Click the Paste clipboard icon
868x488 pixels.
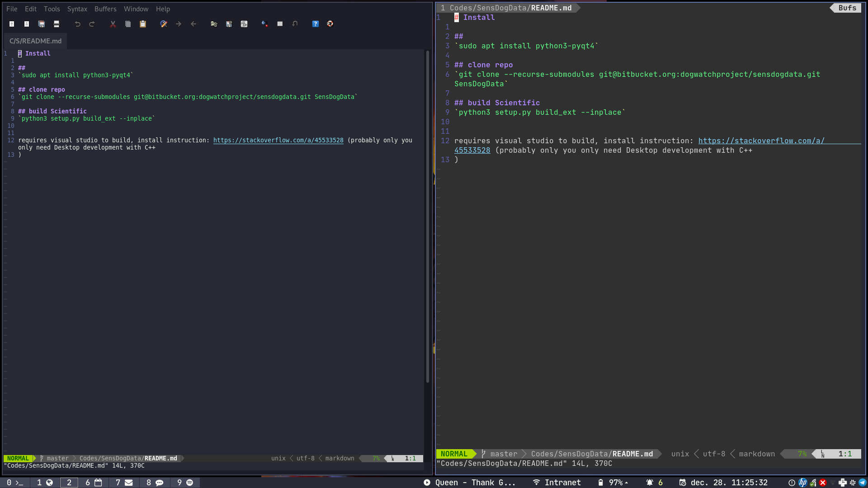(143, 24)
